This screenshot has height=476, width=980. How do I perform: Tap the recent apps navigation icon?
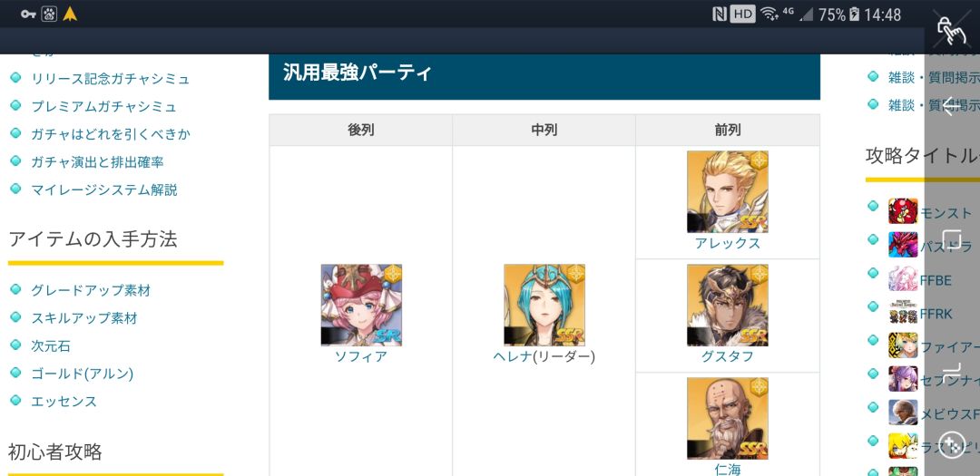point(951,371)
